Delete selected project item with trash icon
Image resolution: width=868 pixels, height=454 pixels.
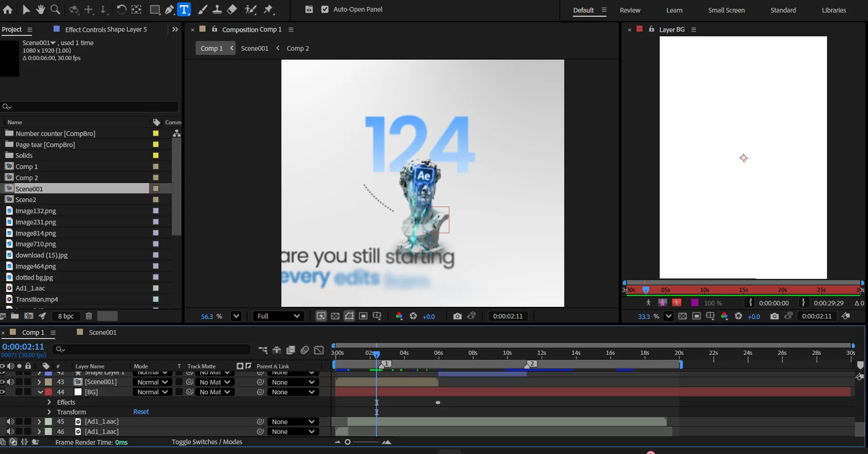89,316
